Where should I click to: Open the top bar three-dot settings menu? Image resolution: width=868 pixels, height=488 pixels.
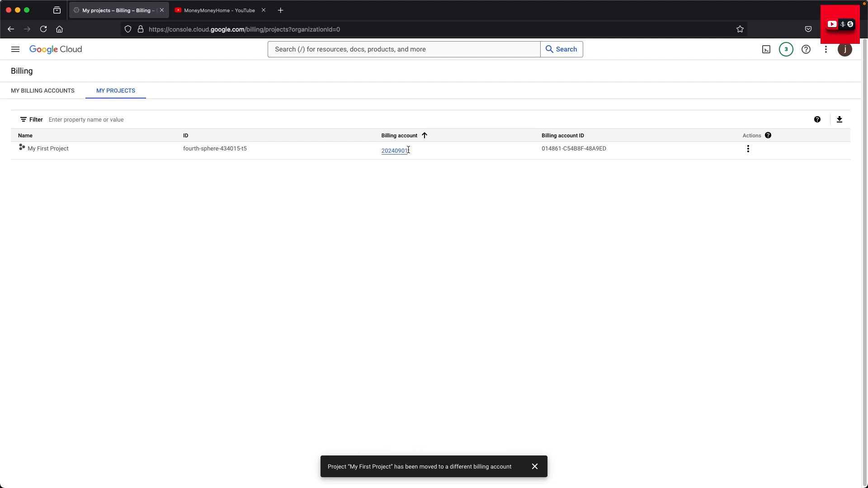(826, 49)
